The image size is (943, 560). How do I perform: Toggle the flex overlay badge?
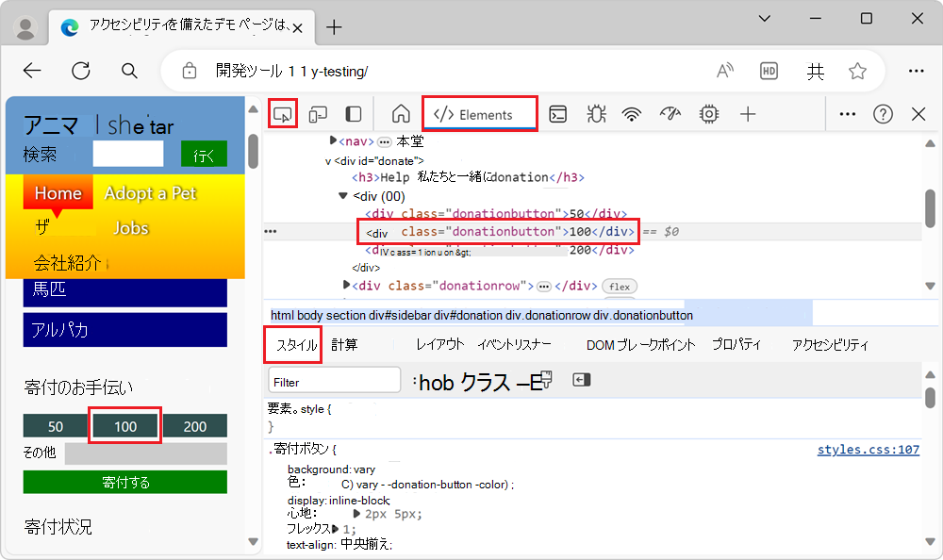(620, 286)
